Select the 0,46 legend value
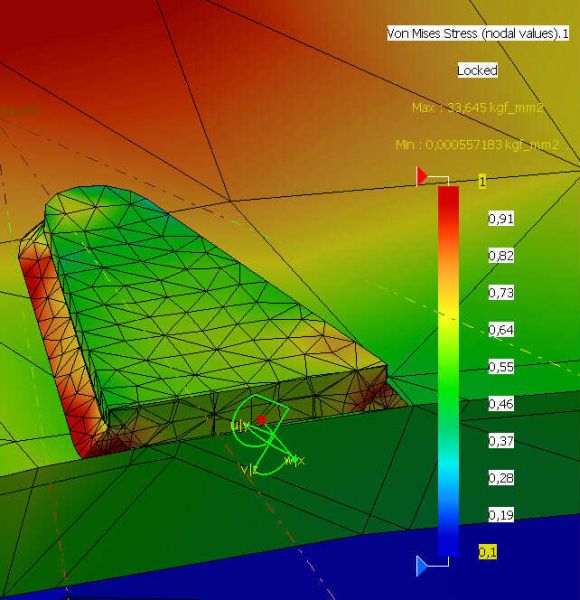This screenshot has width=580, height=600. [501, 404]
